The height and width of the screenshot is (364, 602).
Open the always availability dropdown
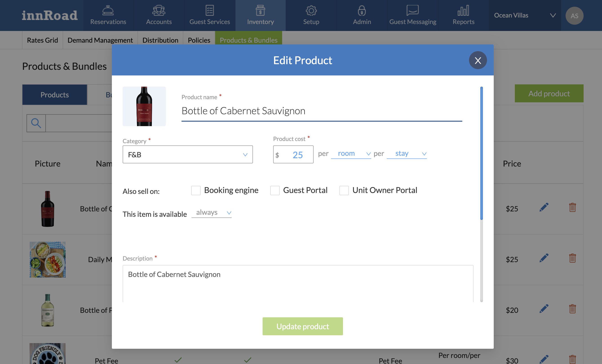pyautogui.click(x=212, y=213)
